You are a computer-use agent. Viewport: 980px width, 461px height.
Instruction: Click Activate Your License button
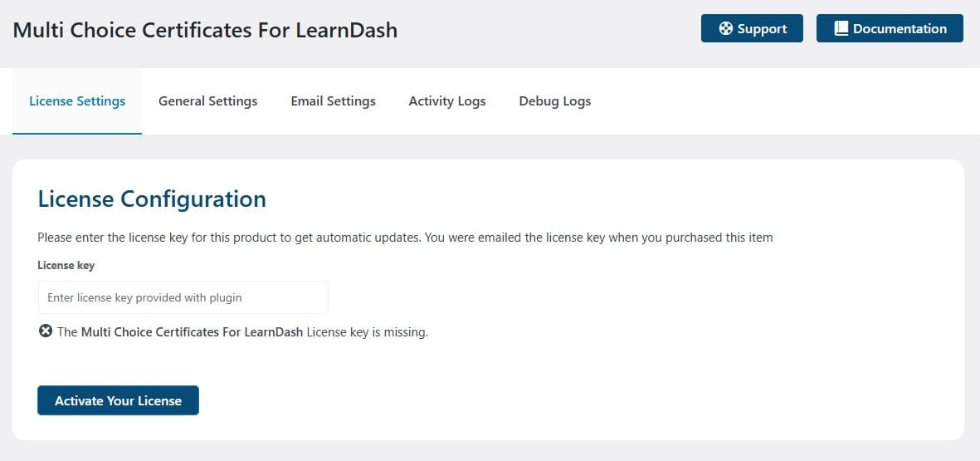click(x=118, y=400)
